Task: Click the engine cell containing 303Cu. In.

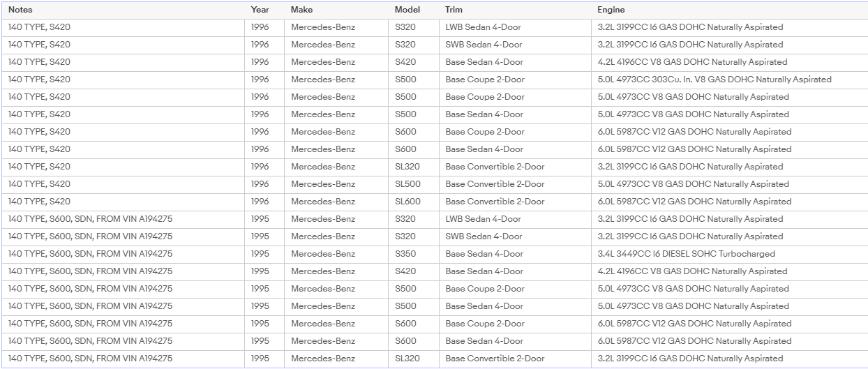Action: coord(729,80)
